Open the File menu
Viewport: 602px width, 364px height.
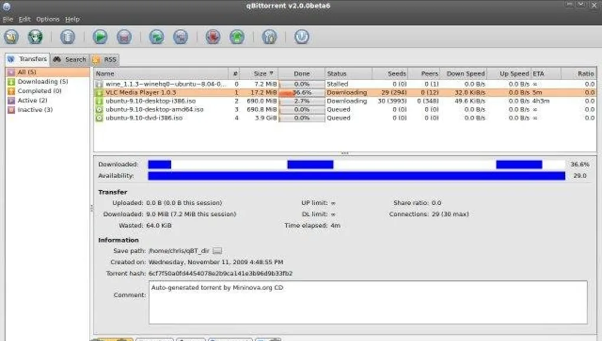tap(8, 19)
